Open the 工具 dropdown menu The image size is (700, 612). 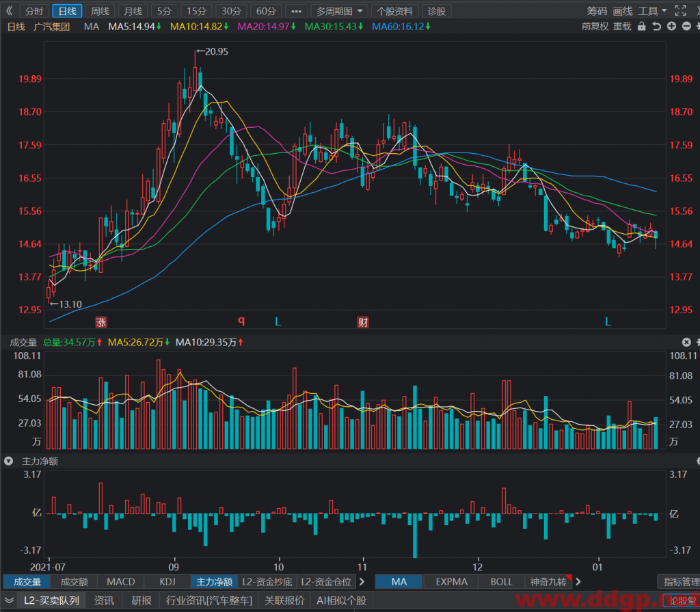(x=652, y=11)
